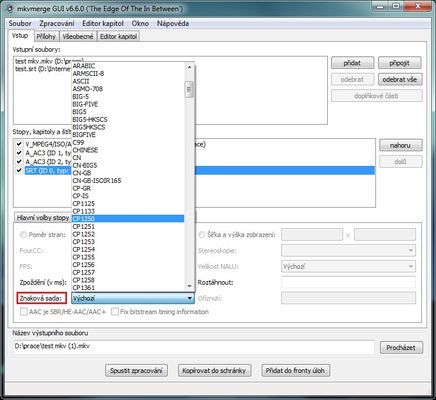
Task: Select ASMO-708 in the charset list
Action: (x=128, y=89)
